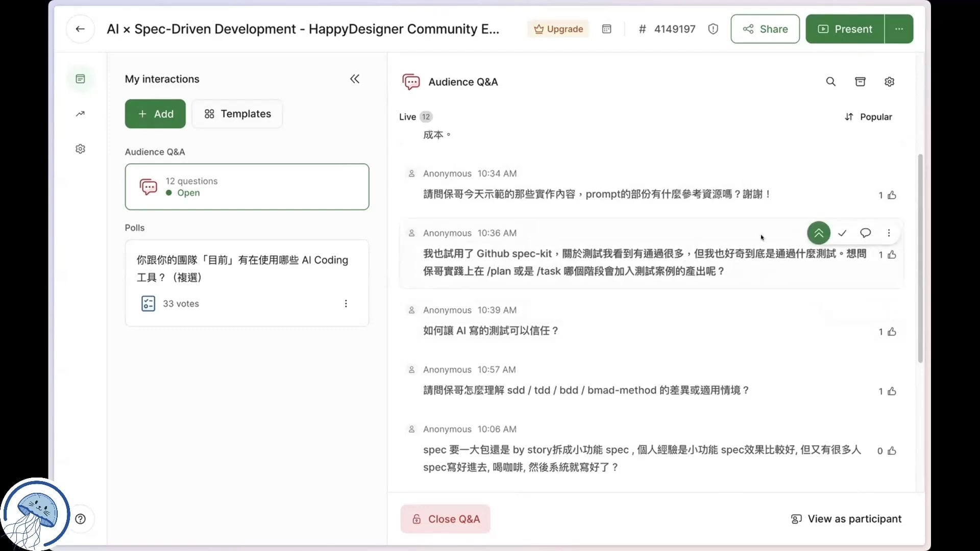Collapse the My interactions panel
Screen dimensions: 980x551
coord(355,79)
